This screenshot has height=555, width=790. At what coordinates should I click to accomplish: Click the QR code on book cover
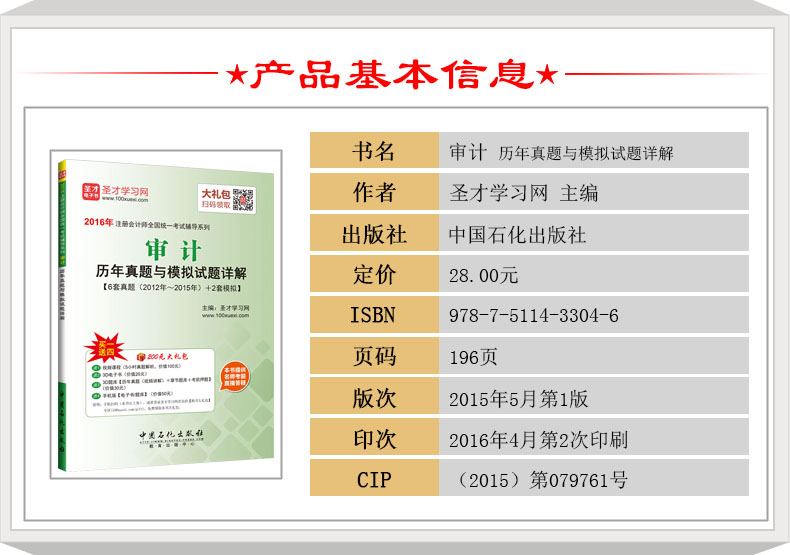click(x=243, y=199)
